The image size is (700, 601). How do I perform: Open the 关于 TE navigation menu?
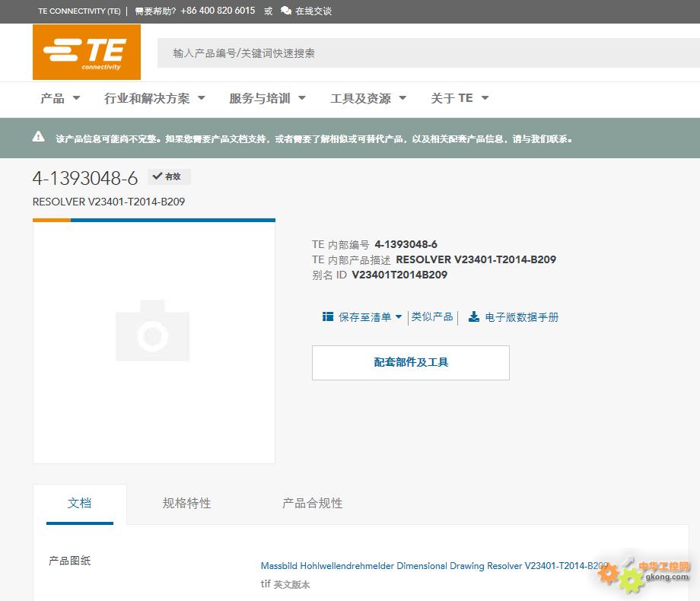tap(452, 98)
